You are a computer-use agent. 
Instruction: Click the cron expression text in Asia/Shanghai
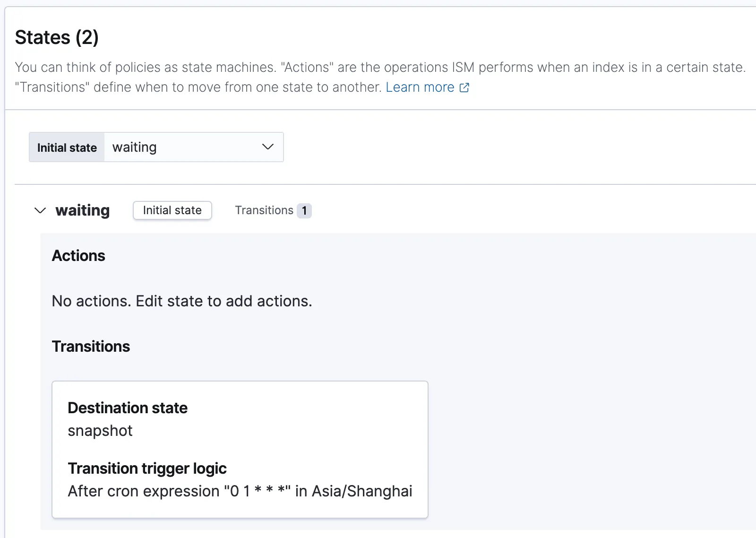[x=240, y=491]
